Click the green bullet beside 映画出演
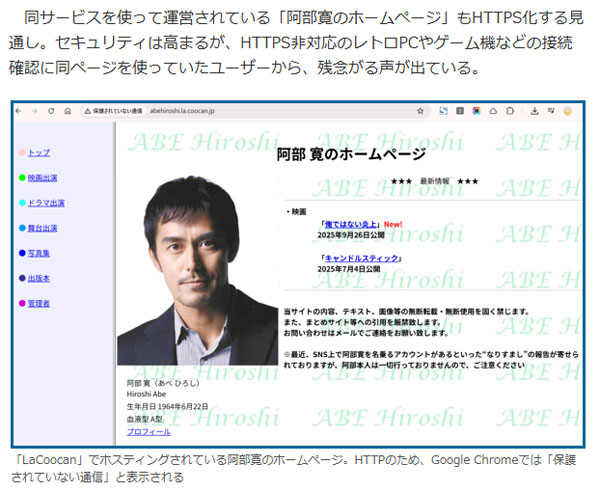 [x=22, y=178]
